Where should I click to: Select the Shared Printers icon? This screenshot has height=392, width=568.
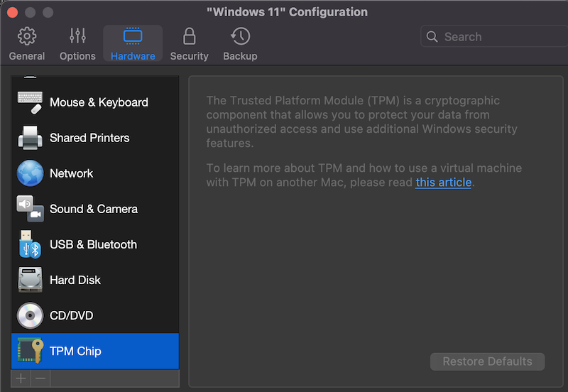pos(30,138)
